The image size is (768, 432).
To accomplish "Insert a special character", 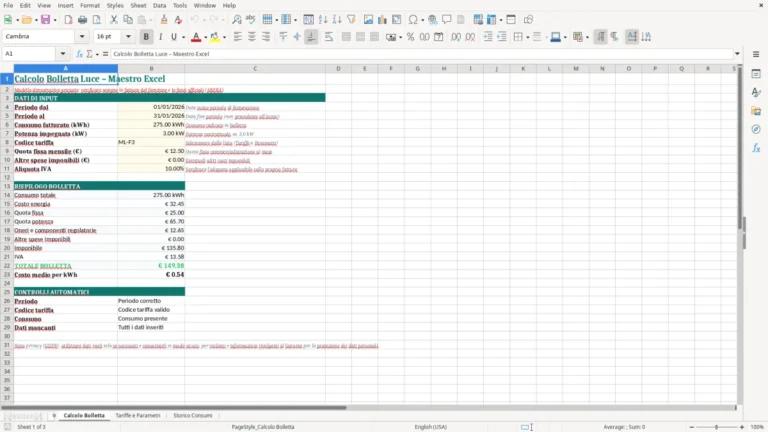I will (x=413, y=20).
